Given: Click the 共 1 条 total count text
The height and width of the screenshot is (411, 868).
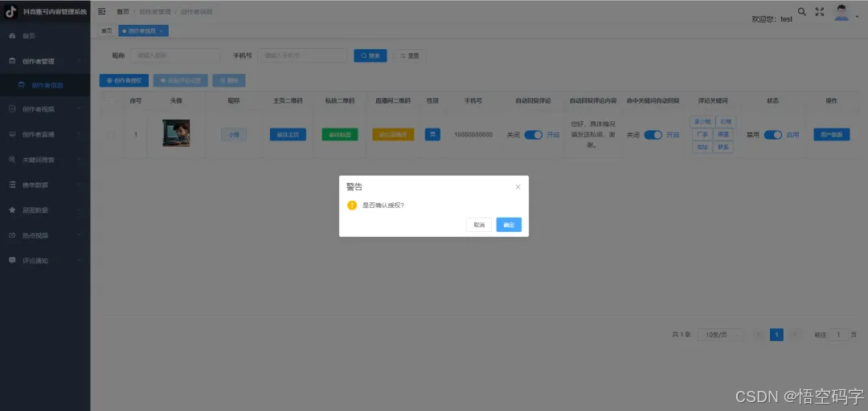Looking at the screenshot, I should [x=681, y=335].
